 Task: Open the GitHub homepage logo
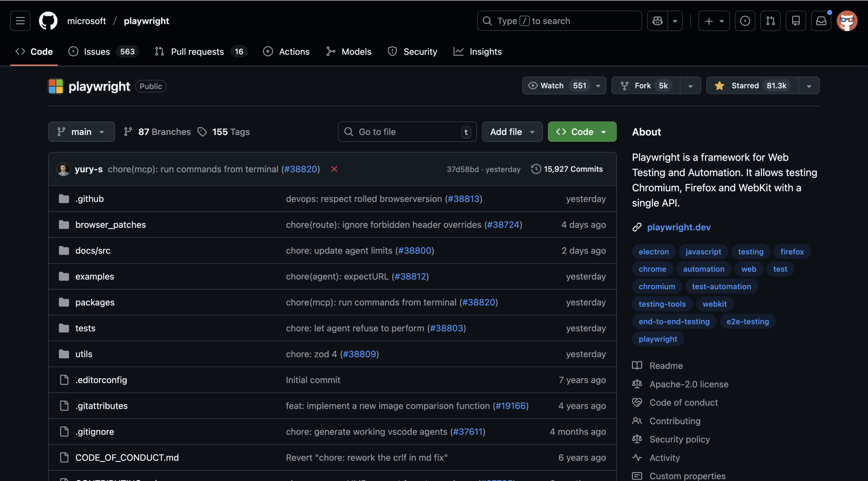[48, 21]
